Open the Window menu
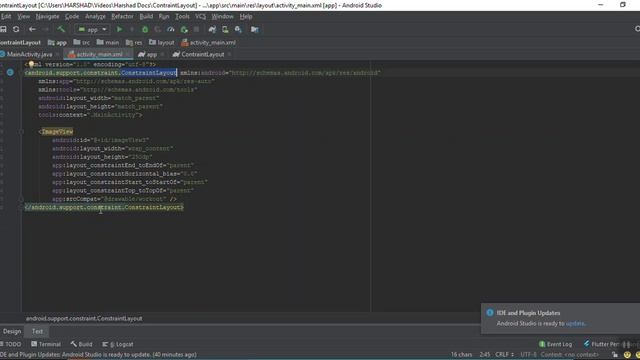 222,17
